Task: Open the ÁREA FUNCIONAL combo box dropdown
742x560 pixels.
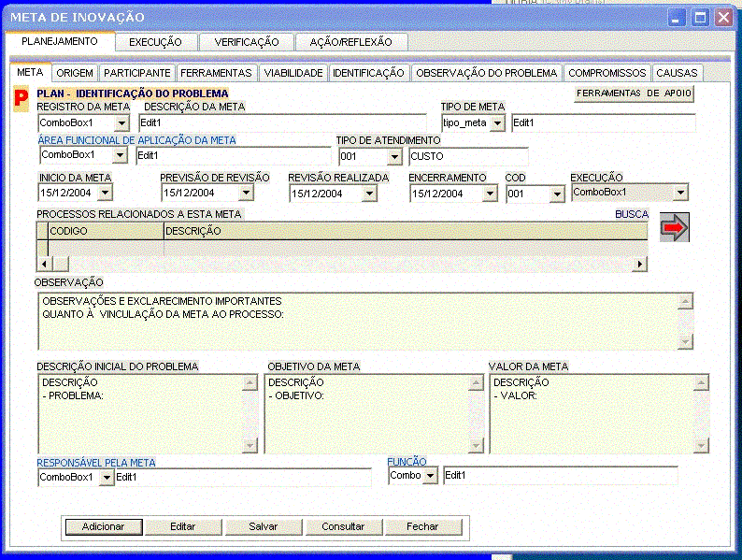Action: point(121,155)
